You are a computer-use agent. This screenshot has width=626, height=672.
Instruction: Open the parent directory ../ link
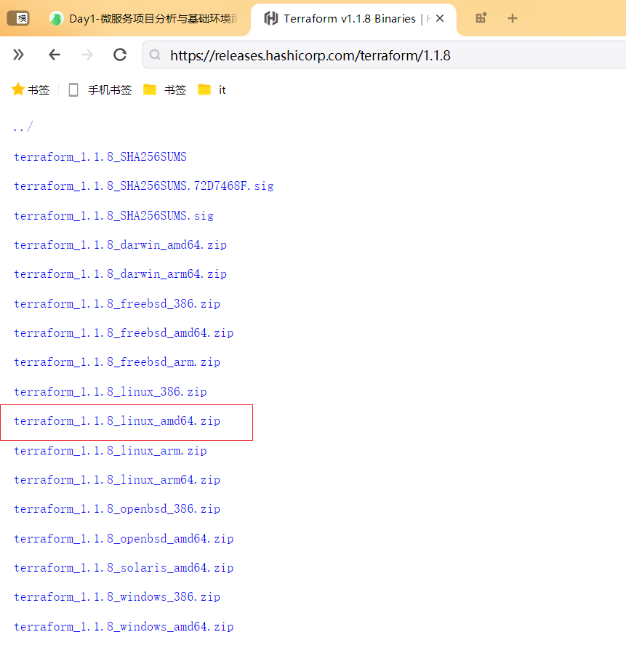[23, 127]
